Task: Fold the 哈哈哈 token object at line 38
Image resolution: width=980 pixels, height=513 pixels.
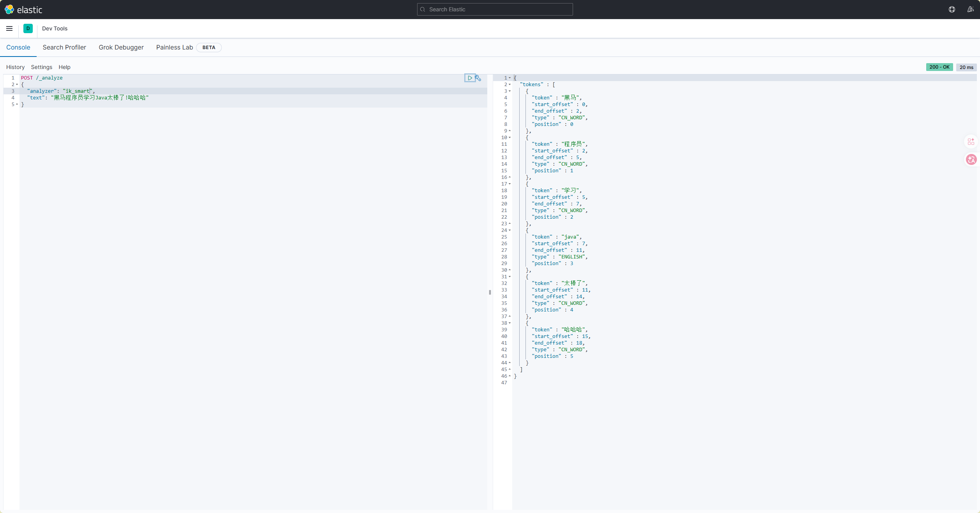Action: pyautogui.click(x=509, y=323)
